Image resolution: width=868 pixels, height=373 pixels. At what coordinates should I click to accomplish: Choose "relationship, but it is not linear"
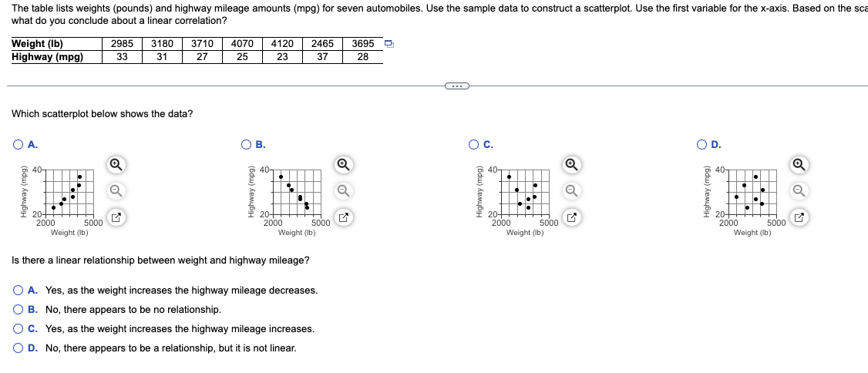click(x=18, y=348)
